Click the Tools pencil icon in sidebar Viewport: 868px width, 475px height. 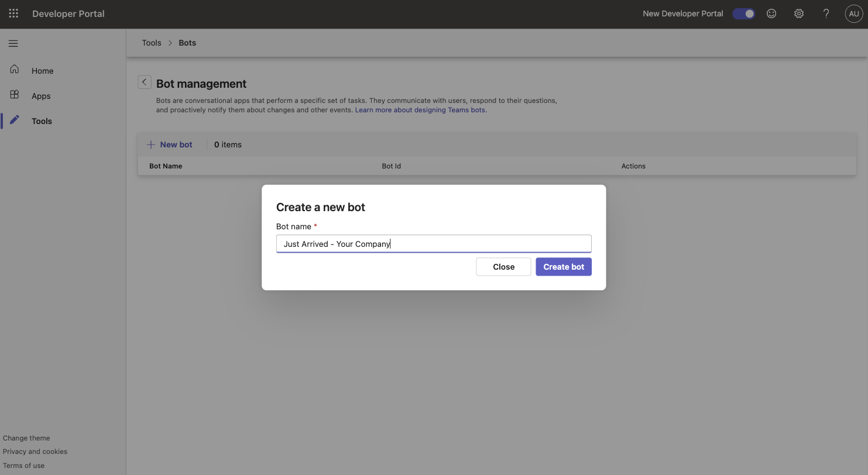coord(15,119)
